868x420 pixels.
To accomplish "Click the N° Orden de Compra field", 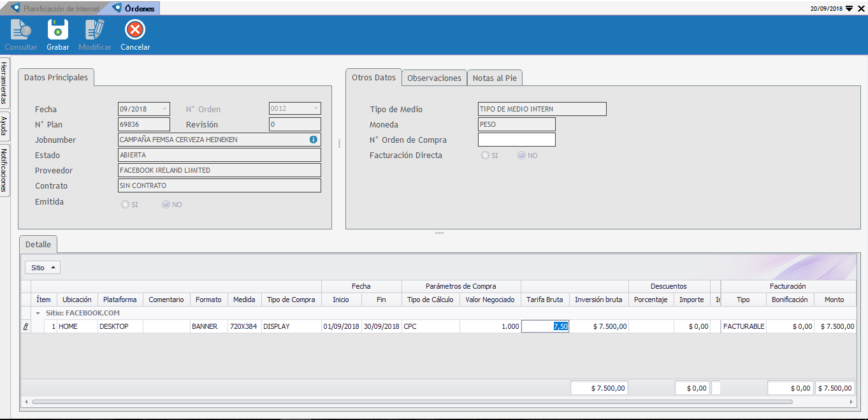I will (516, 140).
